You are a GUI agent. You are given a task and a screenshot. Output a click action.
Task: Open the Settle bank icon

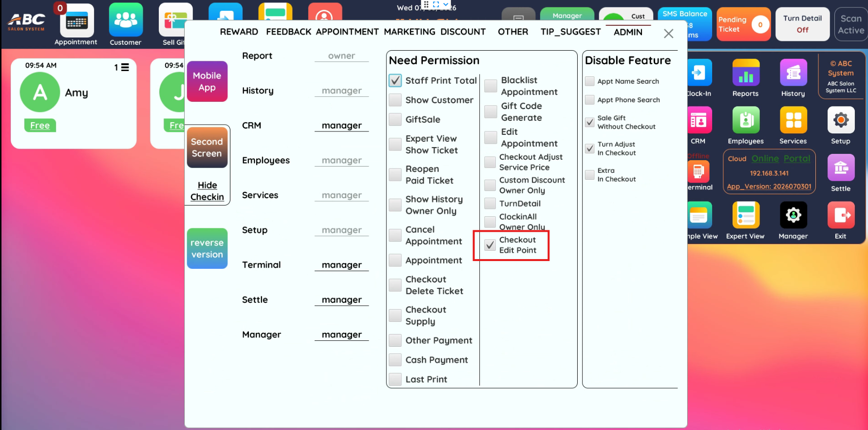841,168
